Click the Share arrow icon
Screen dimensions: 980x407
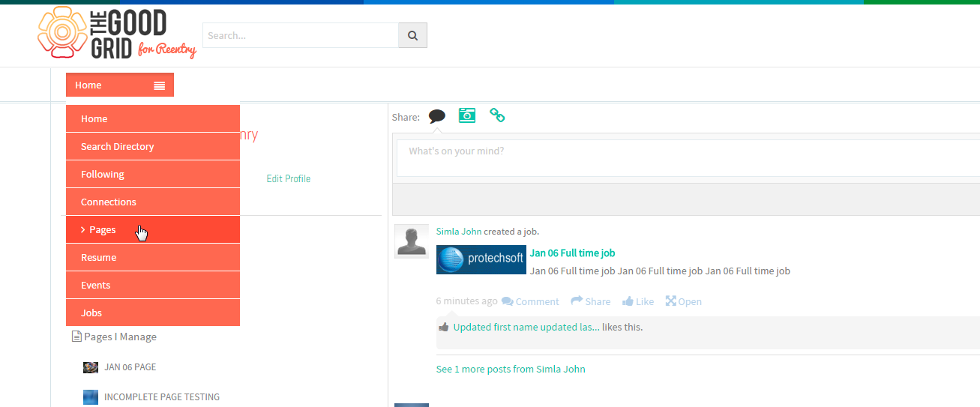(577, 301)
